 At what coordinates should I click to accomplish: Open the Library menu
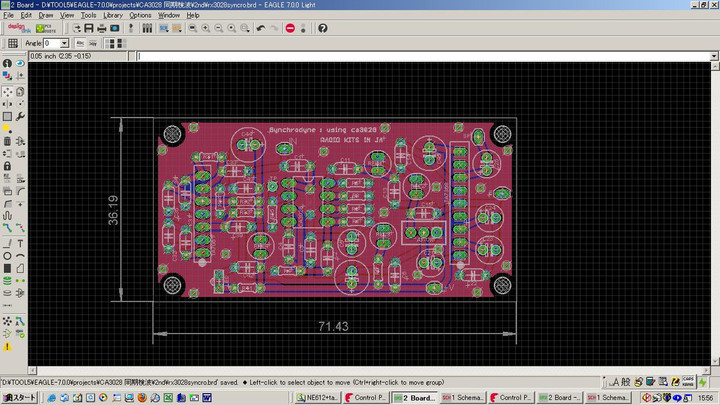pyautogui.click(x=112, y=16)
